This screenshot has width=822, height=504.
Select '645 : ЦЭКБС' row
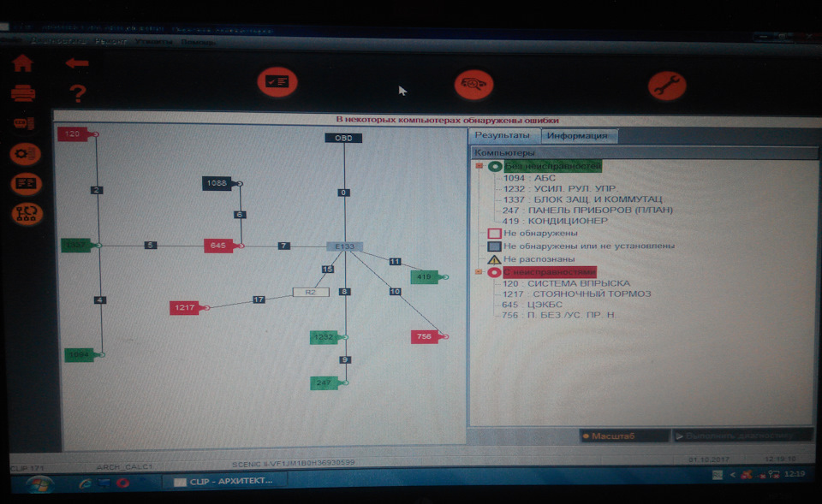(x=532, y=305)
